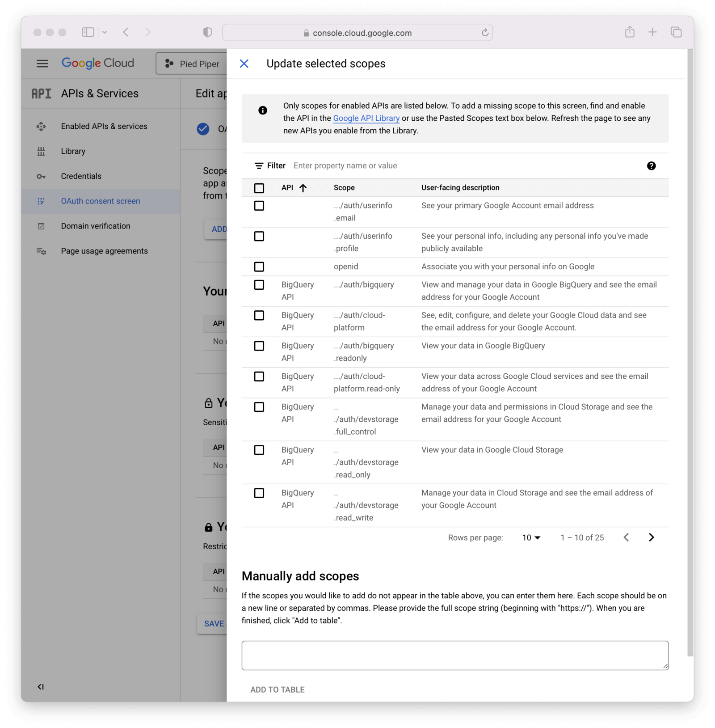Click the Credentials key icon
715x728 pixels.
pyautogui.click(x=41, y=176)
